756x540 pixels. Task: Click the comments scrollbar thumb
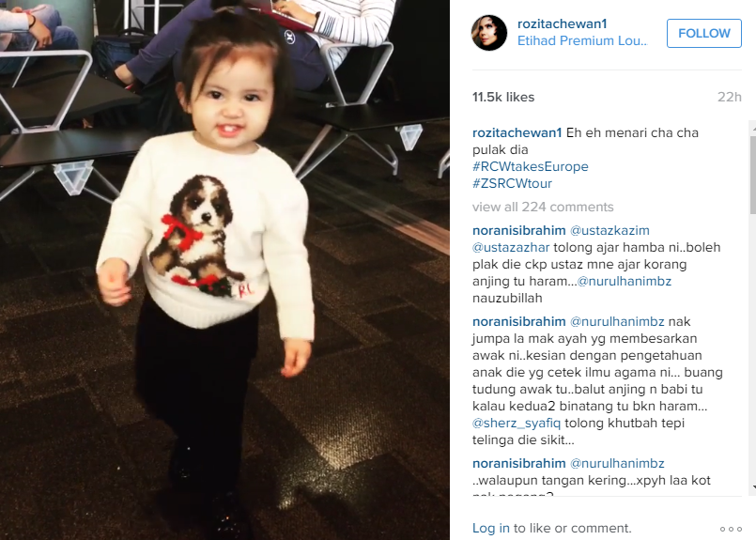click(x=752, y=175)
